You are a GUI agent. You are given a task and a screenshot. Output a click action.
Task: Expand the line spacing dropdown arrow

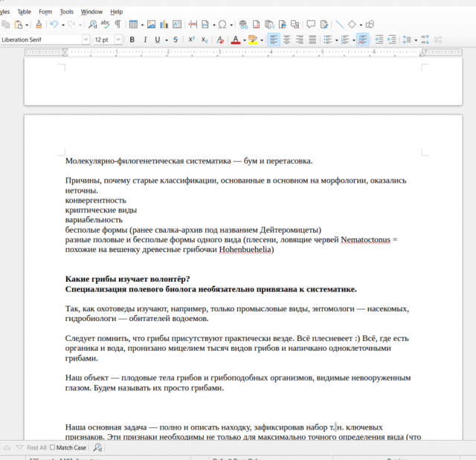click(416, 40)
